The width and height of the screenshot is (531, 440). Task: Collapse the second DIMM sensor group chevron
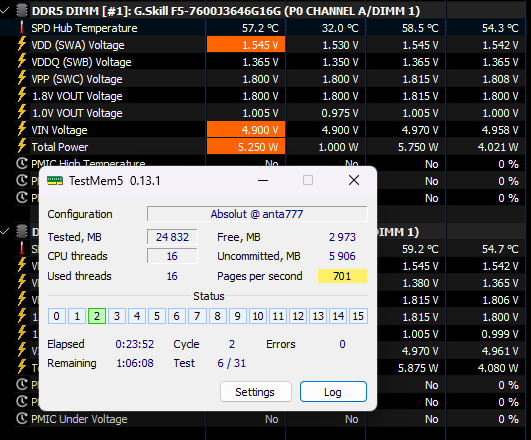tap(5, 232)
